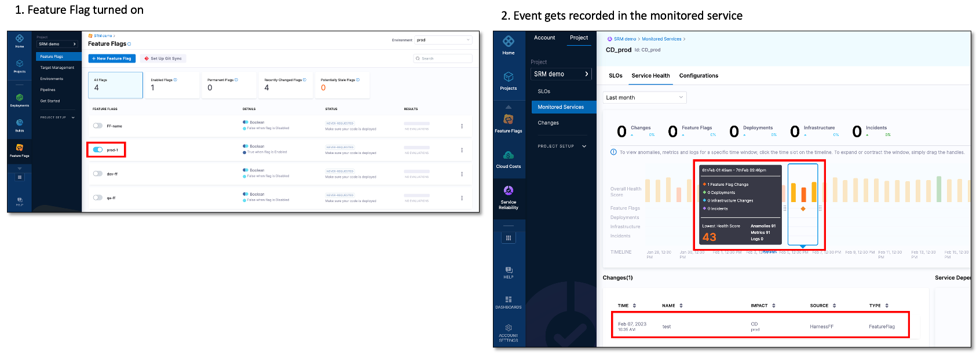Image resolution: width=980 pixels, height=359 pixels.
Task: Switch to the SLOs tab
Action: (615, 76)
